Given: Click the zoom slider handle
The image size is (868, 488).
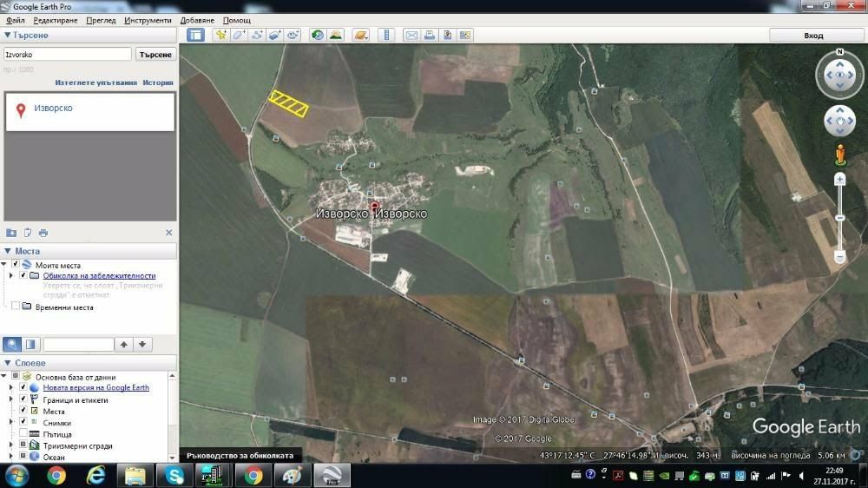Looking at the screenshot, I should point(839,218).
